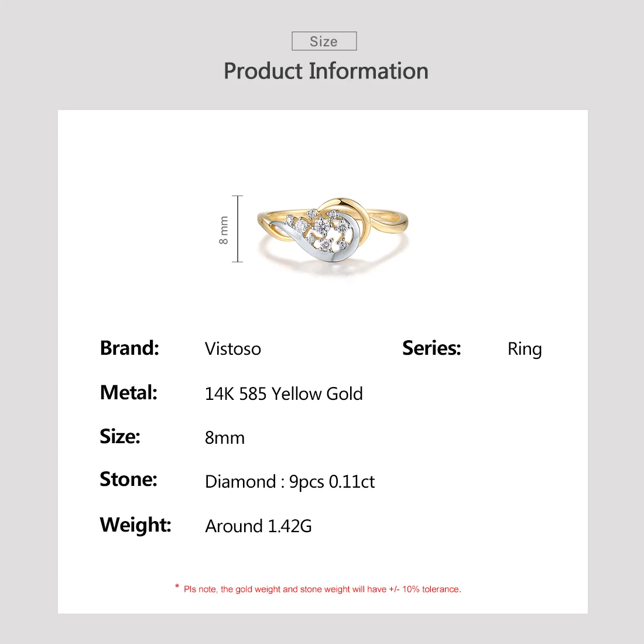Click the Size label box

click(324, 41)
